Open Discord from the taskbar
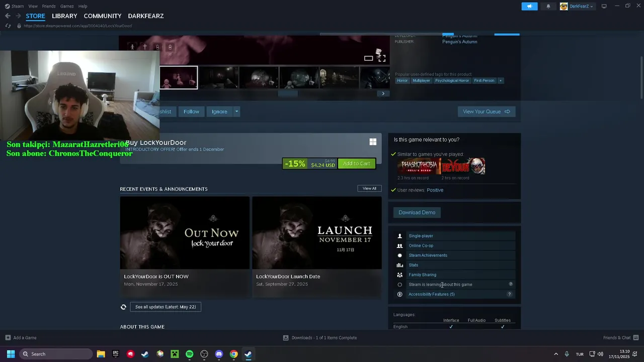 (219, 354)
